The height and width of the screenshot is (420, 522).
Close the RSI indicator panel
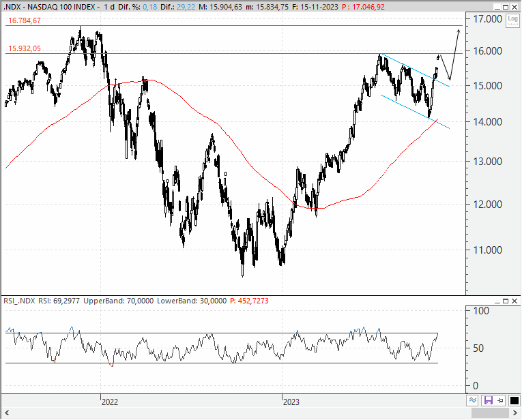point(514,301)
